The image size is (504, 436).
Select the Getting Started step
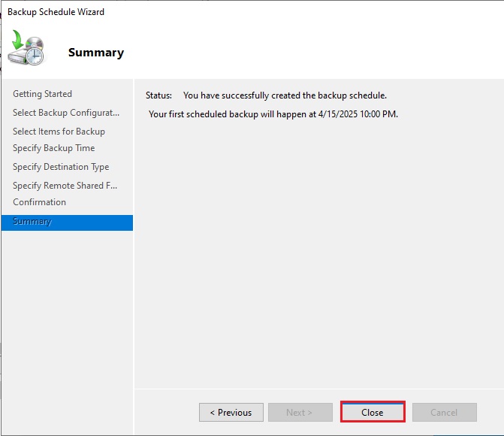pyautogui.click(x=42, y=94)
